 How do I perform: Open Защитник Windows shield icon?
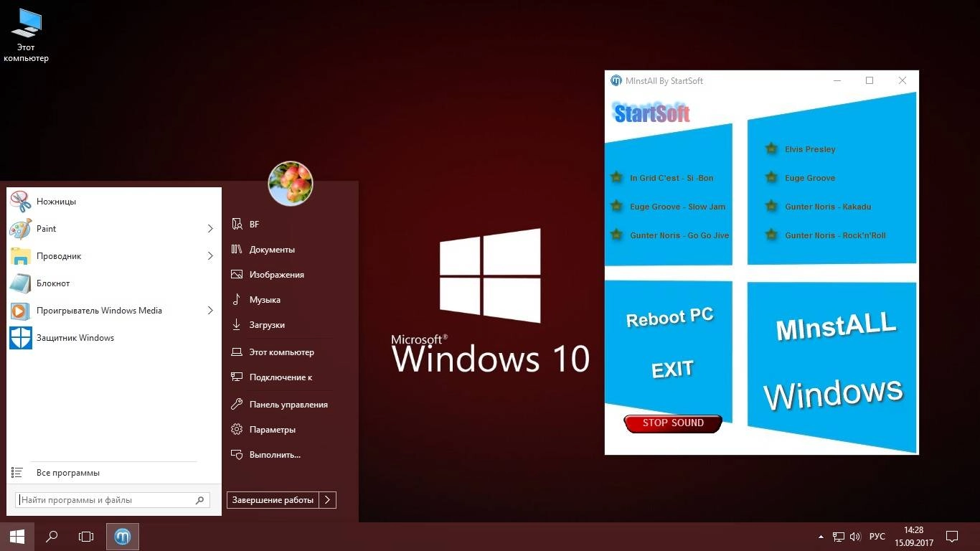[x=21, y=338]
